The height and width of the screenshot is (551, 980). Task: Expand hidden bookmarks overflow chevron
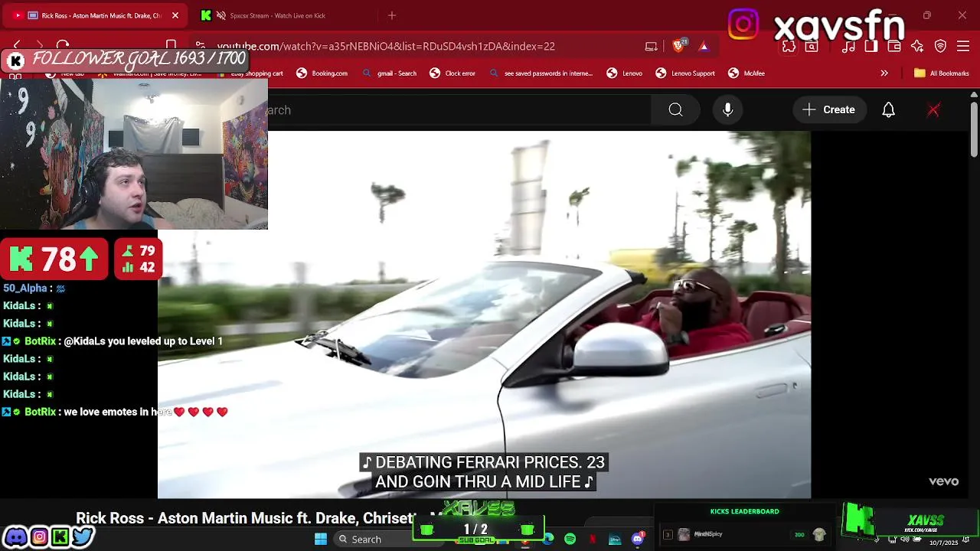pos(884,73)
